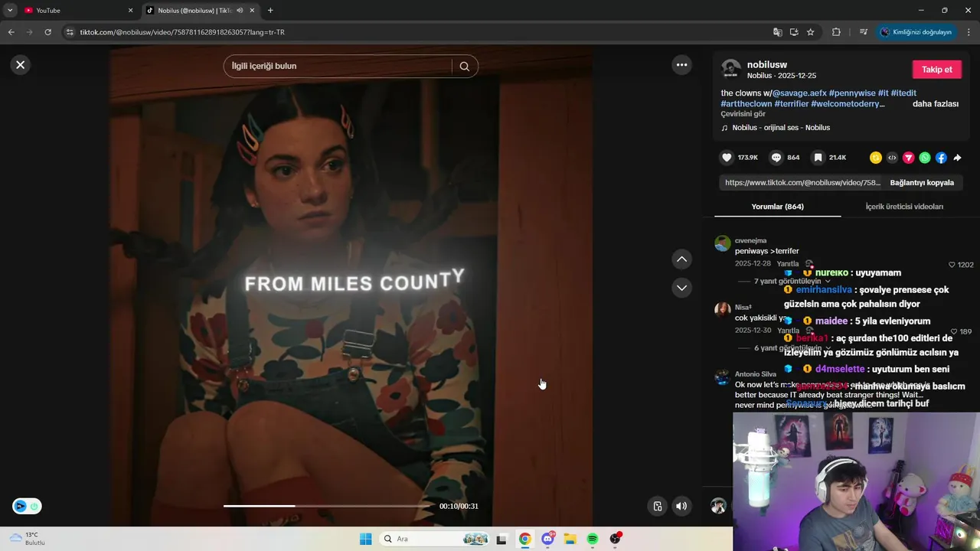Expand '6 yanıt görüntüleyin' replies
980x551 pixels.
(787, 348)
